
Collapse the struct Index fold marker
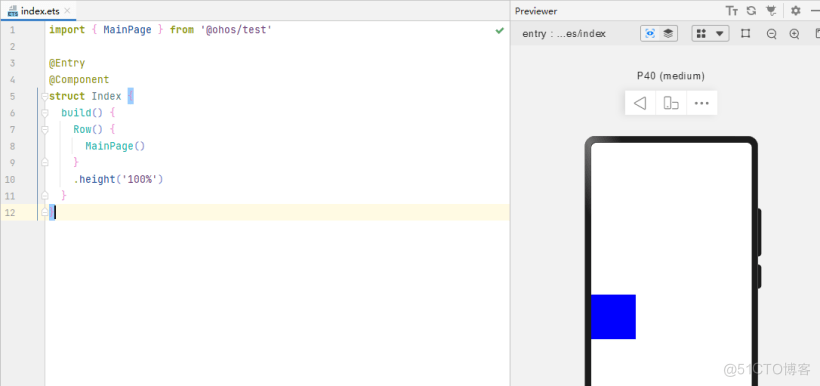click(x=44, y=97)
